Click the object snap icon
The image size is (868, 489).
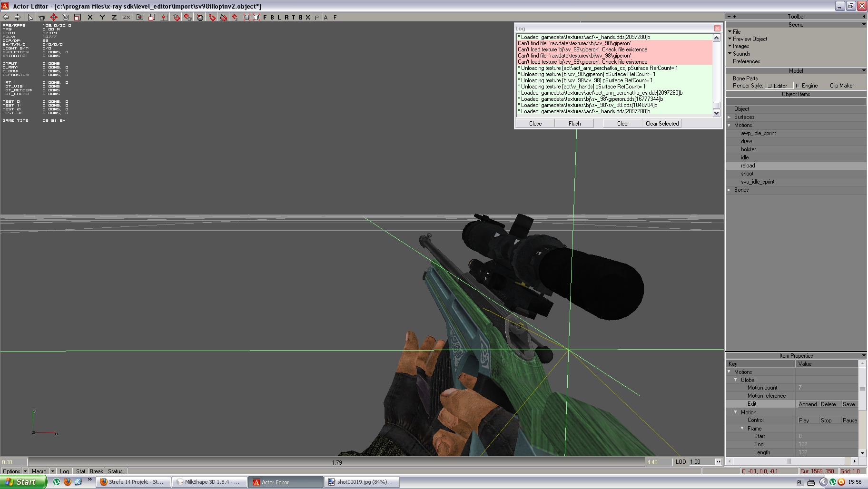click(x=177, y=17)
